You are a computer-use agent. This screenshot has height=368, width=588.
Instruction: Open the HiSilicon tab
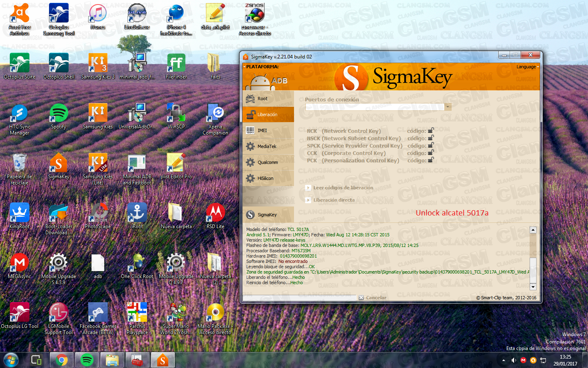(268, 178)
